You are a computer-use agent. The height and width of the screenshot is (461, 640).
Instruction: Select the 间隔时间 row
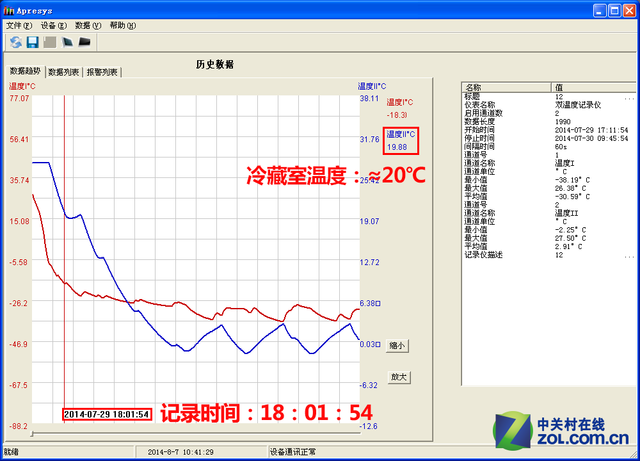549,147
